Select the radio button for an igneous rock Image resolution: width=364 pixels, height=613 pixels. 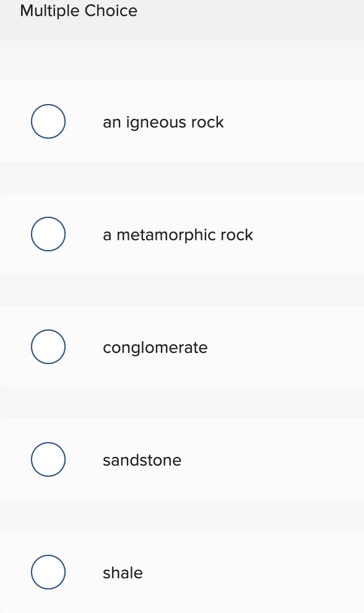click(x=48, y=121)
